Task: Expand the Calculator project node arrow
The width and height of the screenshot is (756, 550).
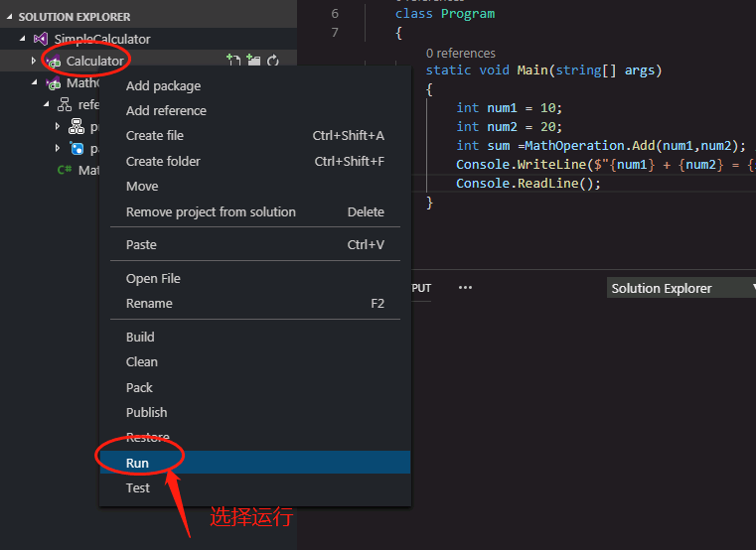Action: pos(33,61)
